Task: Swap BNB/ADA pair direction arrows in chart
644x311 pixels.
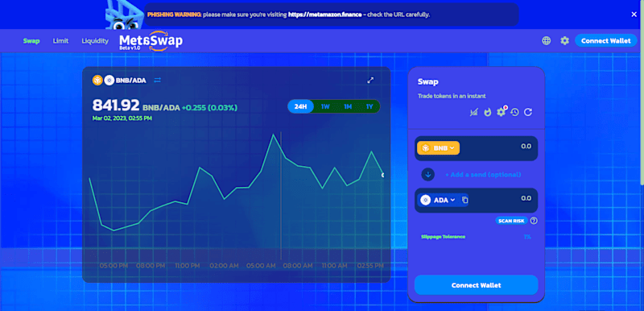Action: pyautogui.click(x=157, y=80)
